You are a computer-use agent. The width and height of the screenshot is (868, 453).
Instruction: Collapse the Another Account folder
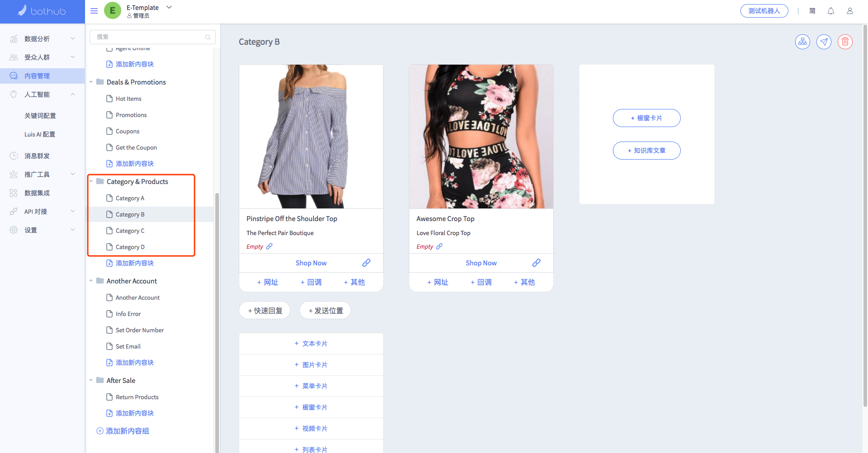pyautogui.click(x=91, y=281)
